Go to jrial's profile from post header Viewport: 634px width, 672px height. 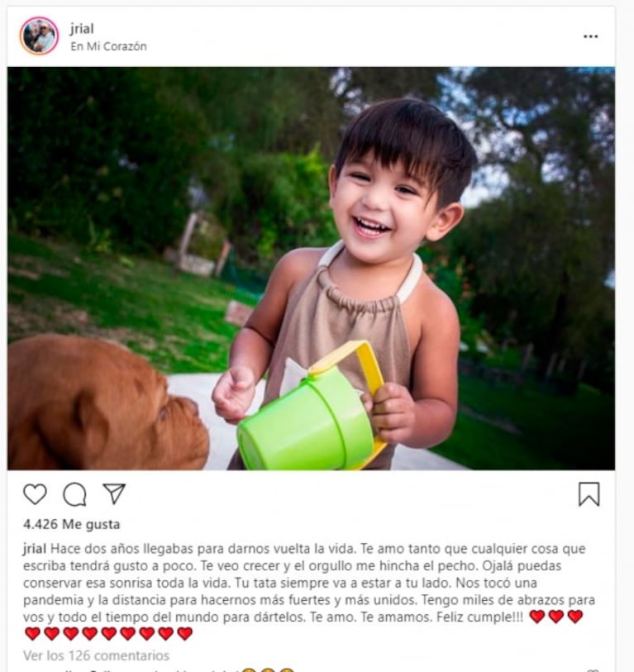click(82, 29)
